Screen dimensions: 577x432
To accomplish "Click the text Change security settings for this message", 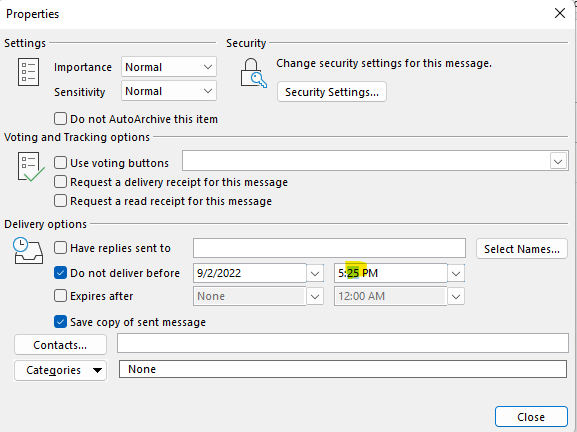I will 384,63.
